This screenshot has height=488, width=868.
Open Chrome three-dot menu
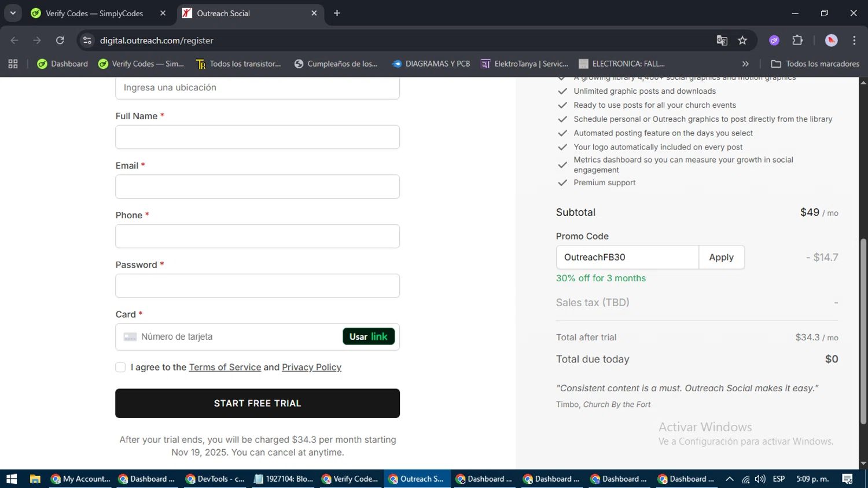coord(854,41)
